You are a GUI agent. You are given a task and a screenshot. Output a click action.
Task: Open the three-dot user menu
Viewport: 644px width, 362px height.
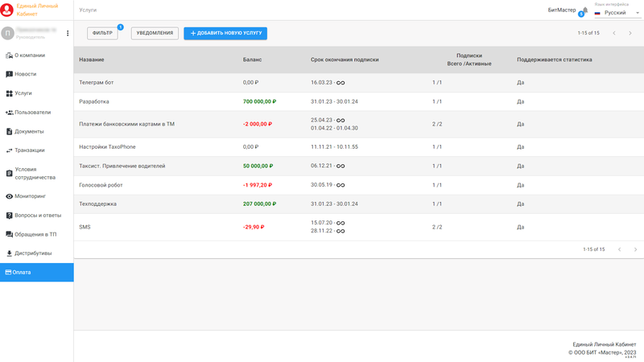(x=68, y=34)
